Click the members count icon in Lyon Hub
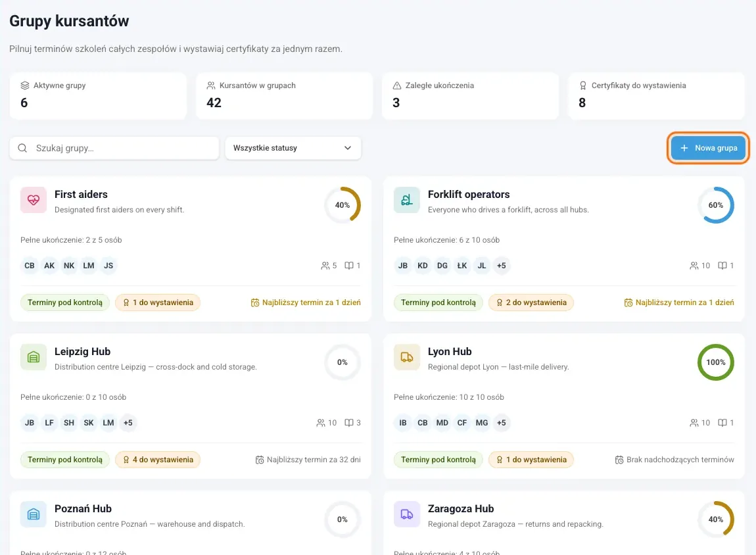This screenshot has height=555, width=756. pos(694,423)
